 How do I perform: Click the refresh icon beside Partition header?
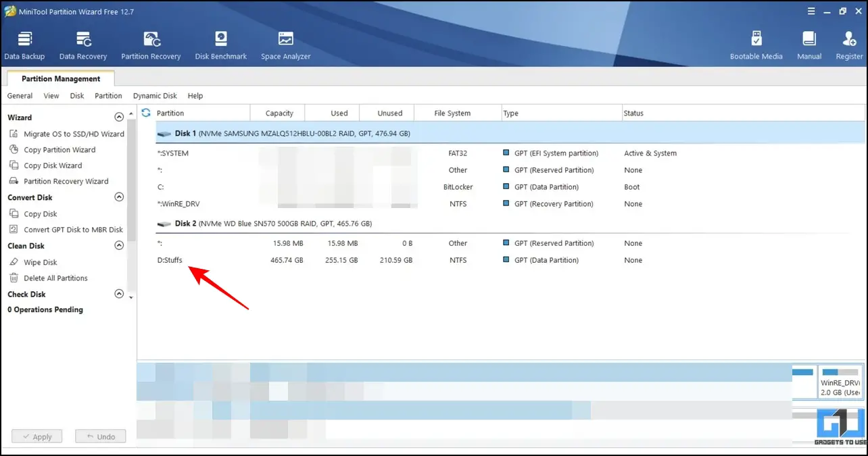click(146, 113)
